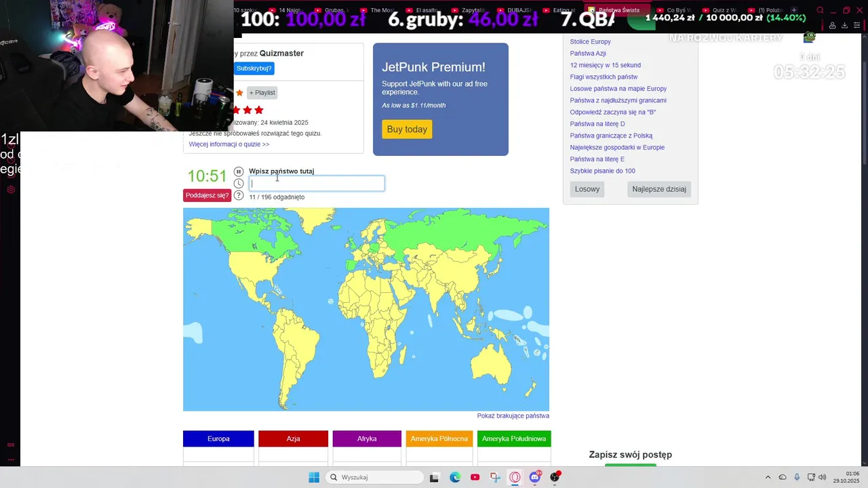Open 'Państwa z najdłuższymi granicami' link
868x488 pixels.
(x=618, y=100)
